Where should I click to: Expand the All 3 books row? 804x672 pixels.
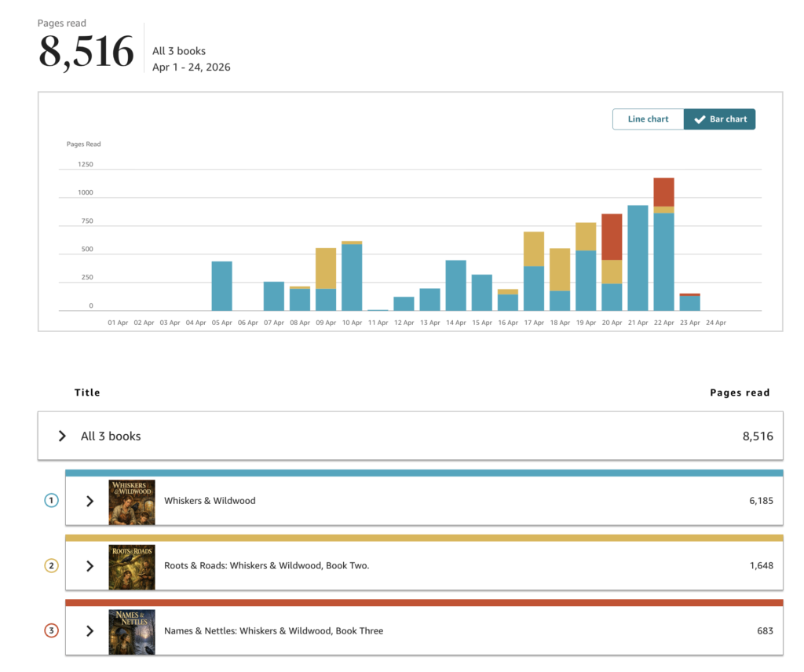[63, 436]
